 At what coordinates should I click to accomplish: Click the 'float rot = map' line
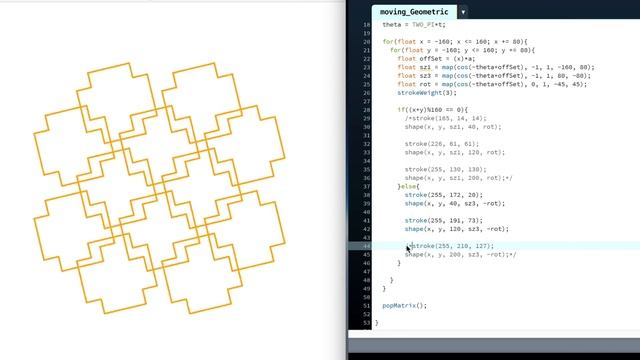coord(492,84)
